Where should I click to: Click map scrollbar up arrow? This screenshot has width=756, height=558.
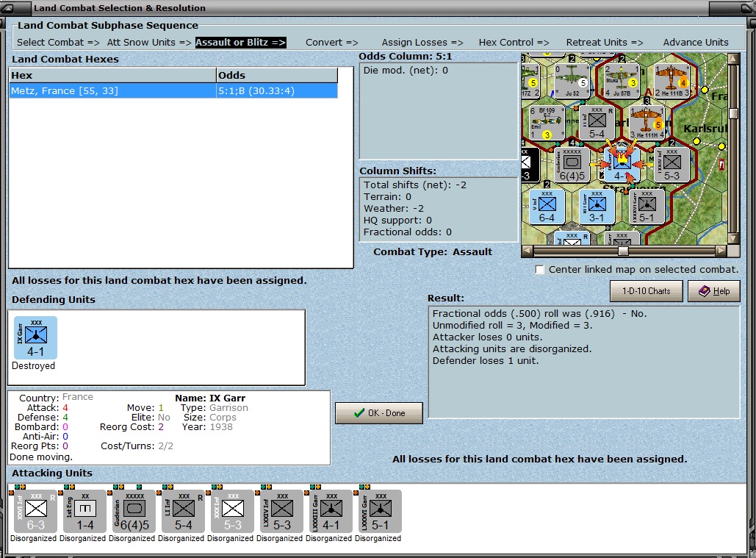pos(734,58)
